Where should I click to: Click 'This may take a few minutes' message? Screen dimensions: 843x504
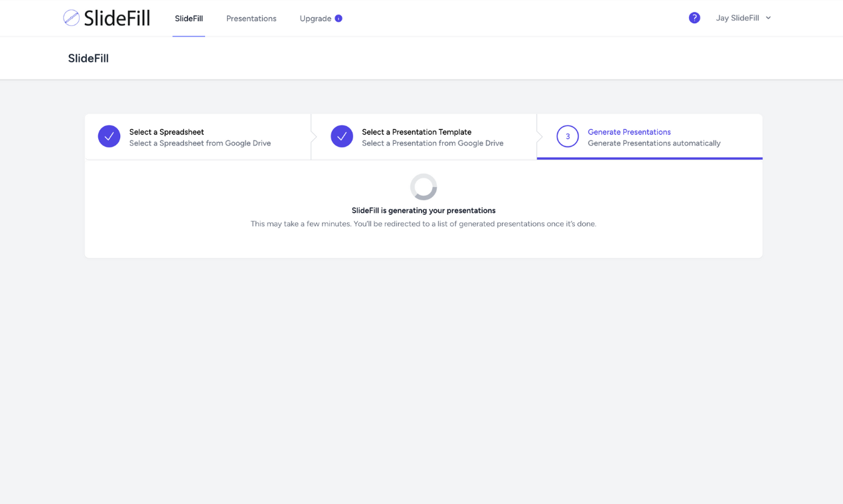(x=423, y=224)
